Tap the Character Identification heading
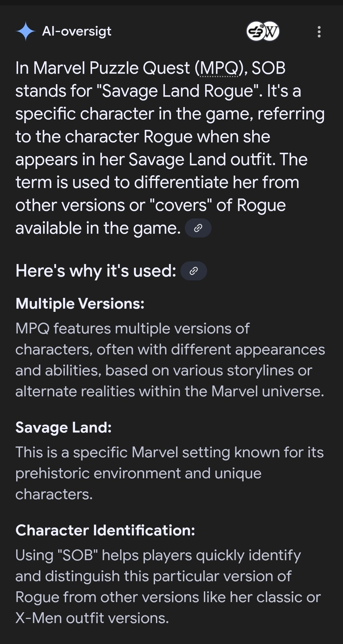Screen dimensions: 343x644 tap(105, 530)
